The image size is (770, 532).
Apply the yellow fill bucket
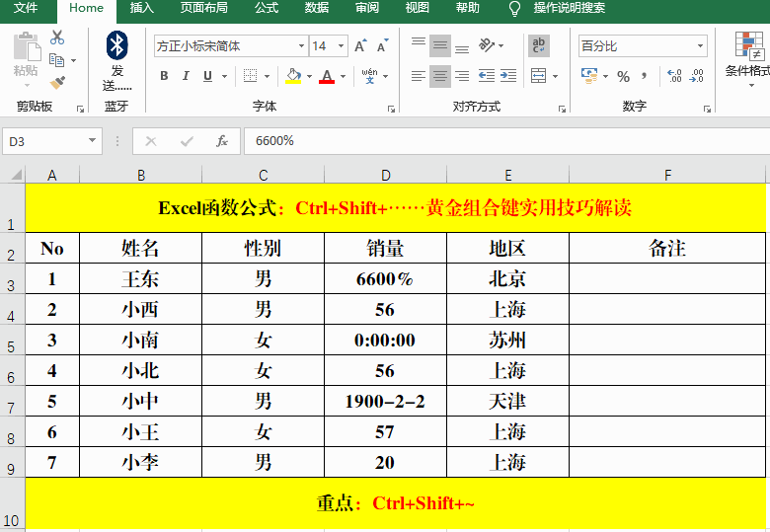click(x=293, y=76)
